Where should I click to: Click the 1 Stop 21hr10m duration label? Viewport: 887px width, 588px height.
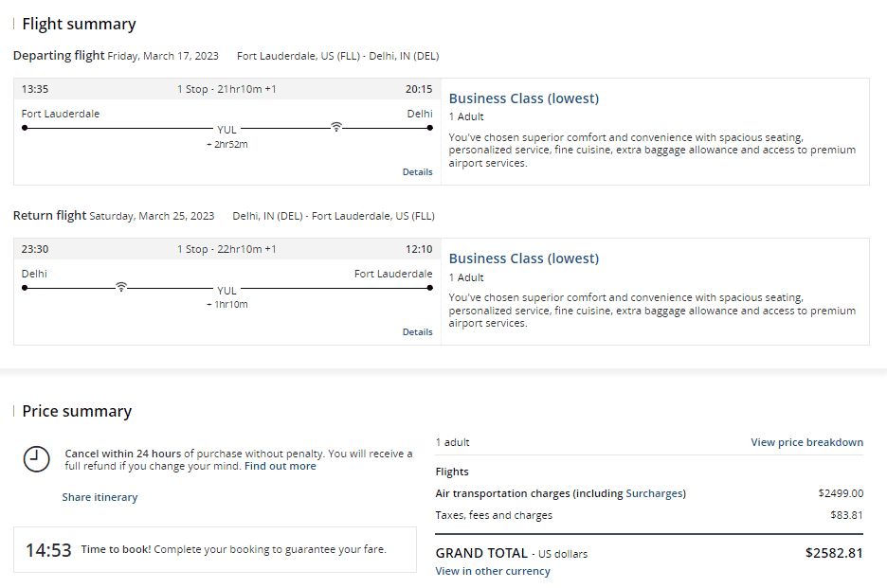[226, 89]
